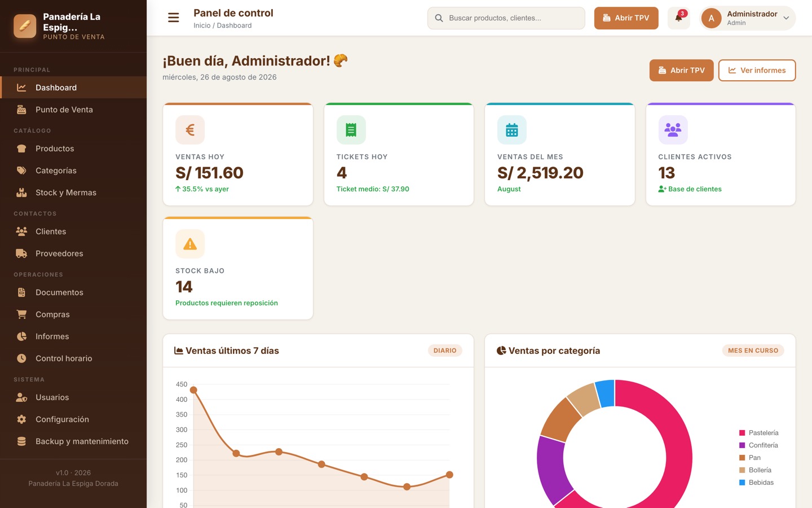Click the last data point on sales chart

click(449, 475)
